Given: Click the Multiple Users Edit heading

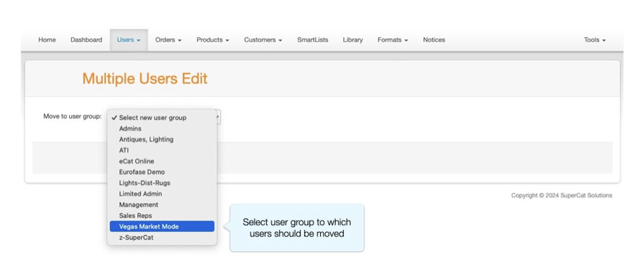Looking at the screenshot, I should click(145, 79).
